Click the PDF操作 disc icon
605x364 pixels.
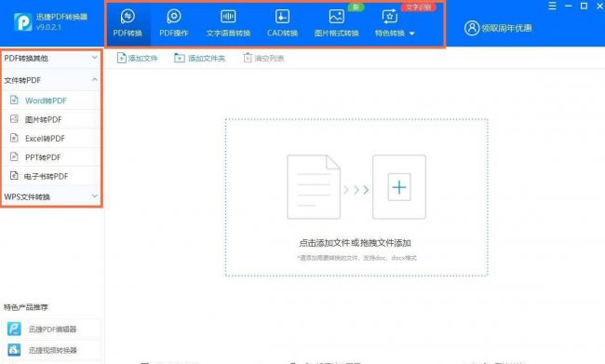(x=174, y=16)
